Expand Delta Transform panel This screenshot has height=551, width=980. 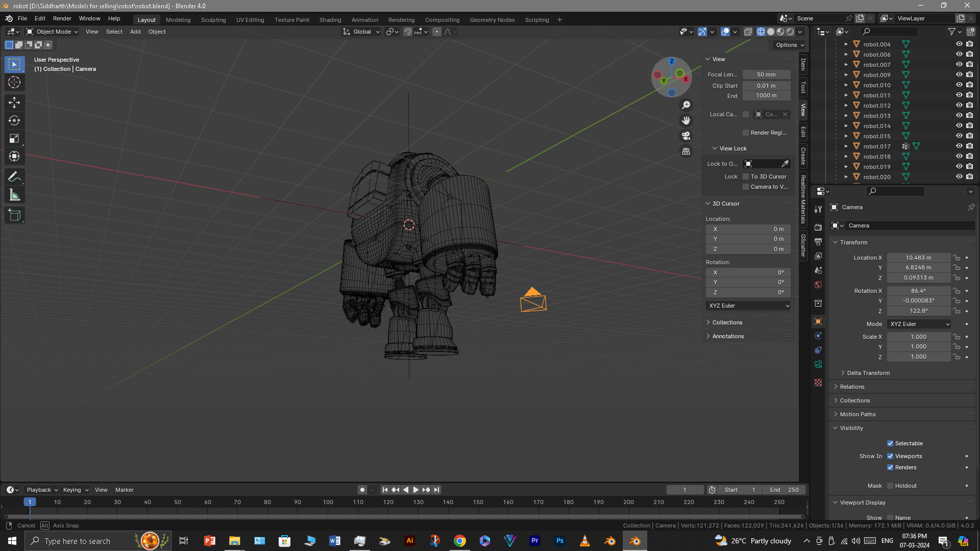(868, 373)
